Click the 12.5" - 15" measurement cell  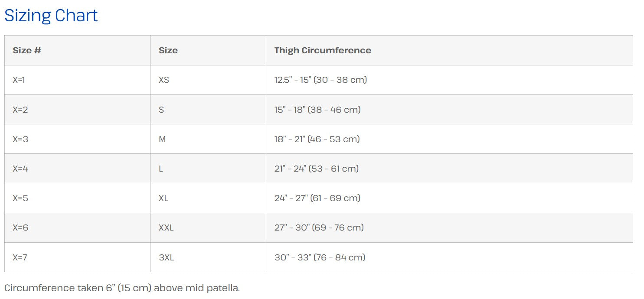click(x=320, y=80)
